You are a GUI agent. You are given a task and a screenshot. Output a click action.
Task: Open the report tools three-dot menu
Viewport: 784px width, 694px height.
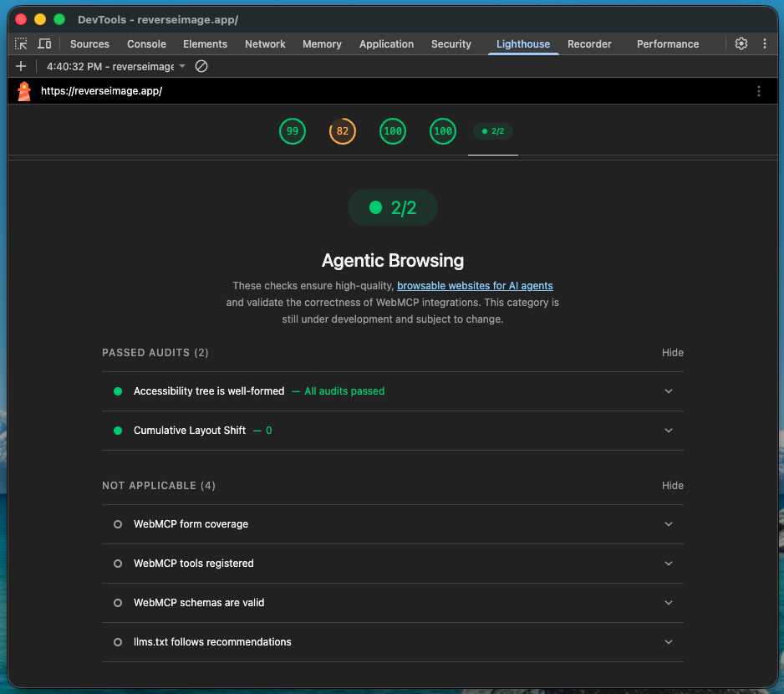click(x=758, y=91)
